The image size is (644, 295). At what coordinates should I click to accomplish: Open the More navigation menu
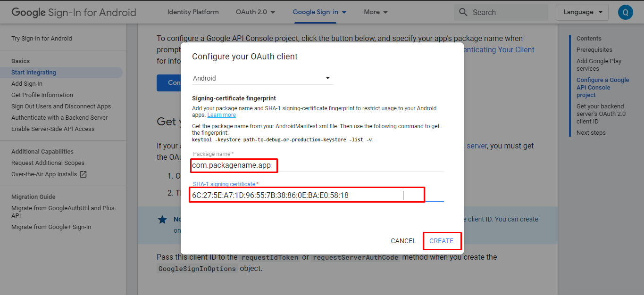(376, 12)
